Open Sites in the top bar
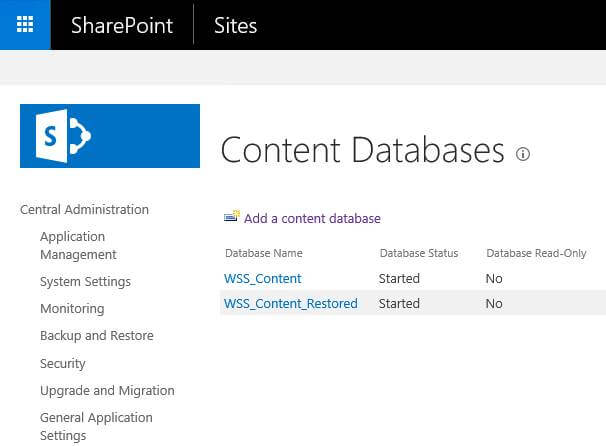 coord(235,25)
